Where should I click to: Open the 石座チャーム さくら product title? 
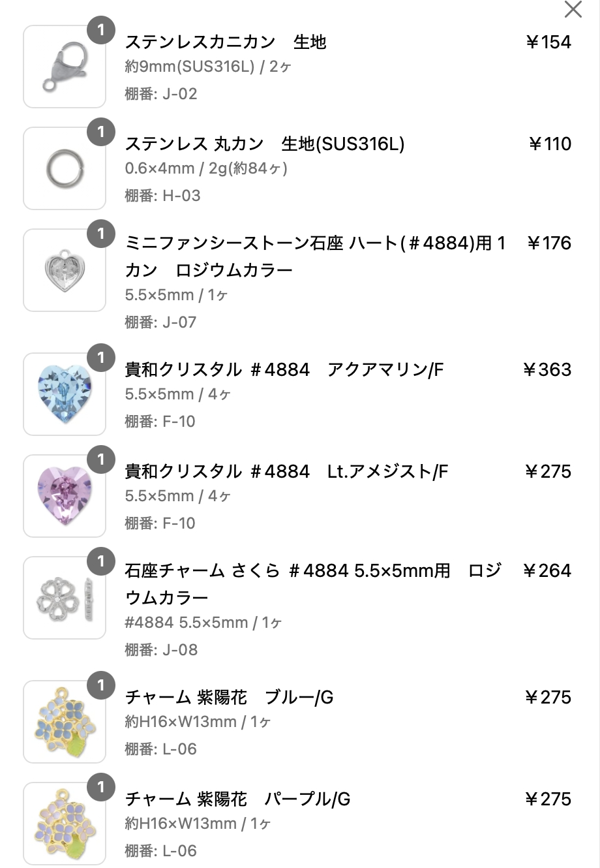point(313,584)
